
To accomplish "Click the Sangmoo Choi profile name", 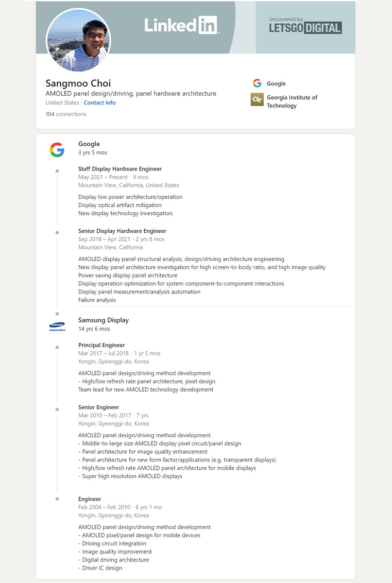I will click(78, 83).
